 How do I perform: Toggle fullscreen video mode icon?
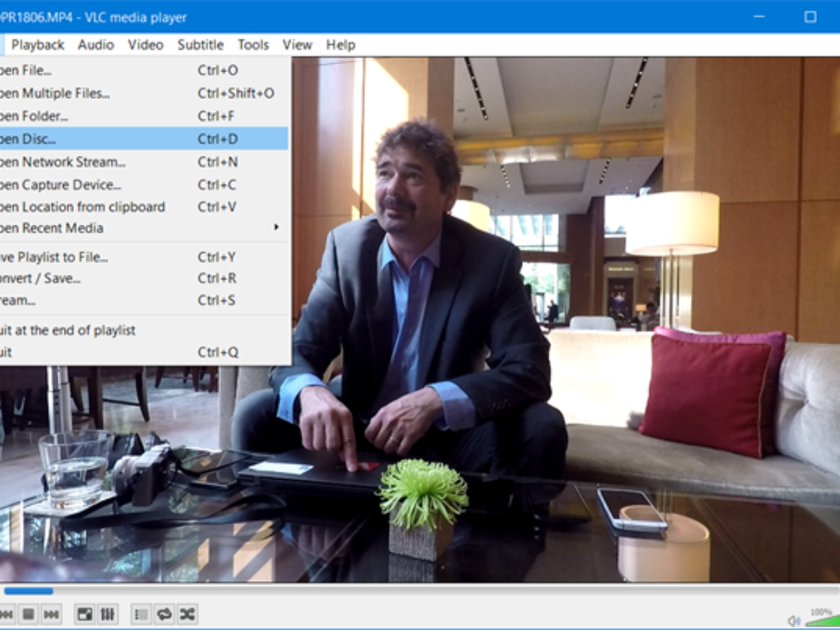[84, 614]
